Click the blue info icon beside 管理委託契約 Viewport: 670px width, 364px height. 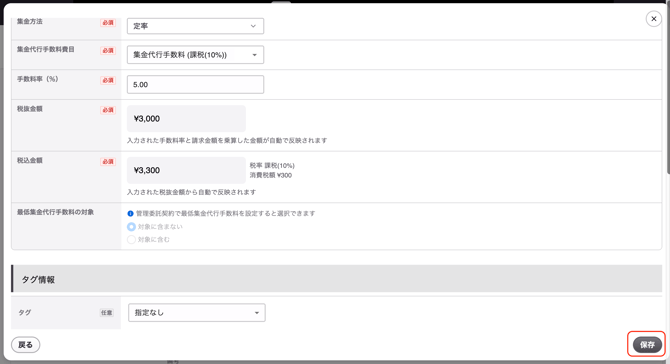[130, 214]
